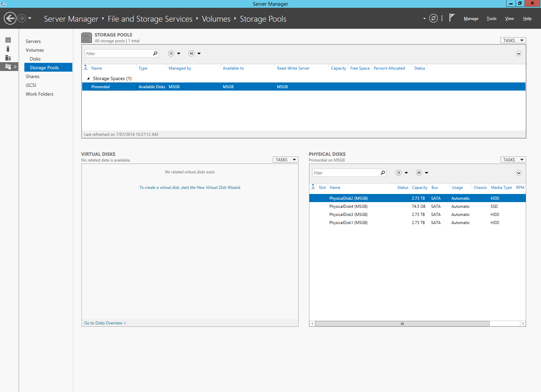Screen dimensions: 541x392
Task: Click the Storage Pools warning sort column icon
Action: pos(86,68)
